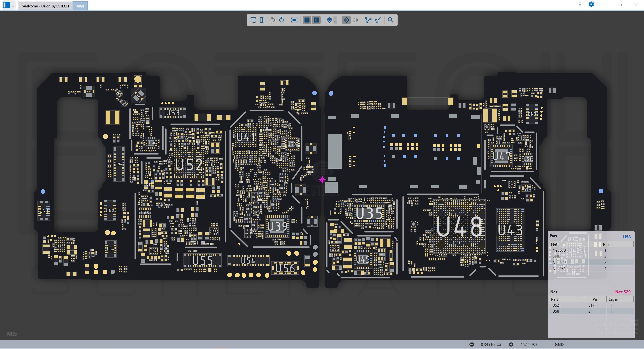Image resolution: width=644 pixels, height=349 pixels.
Task: Toggle the 2D view mode
Action: [x=356, y=20]
